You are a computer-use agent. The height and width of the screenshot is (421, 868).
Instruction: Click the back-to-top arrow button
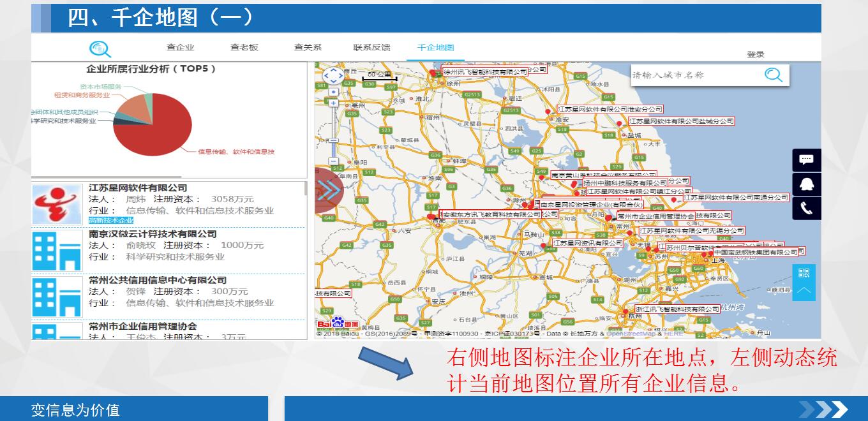(804, 291)
